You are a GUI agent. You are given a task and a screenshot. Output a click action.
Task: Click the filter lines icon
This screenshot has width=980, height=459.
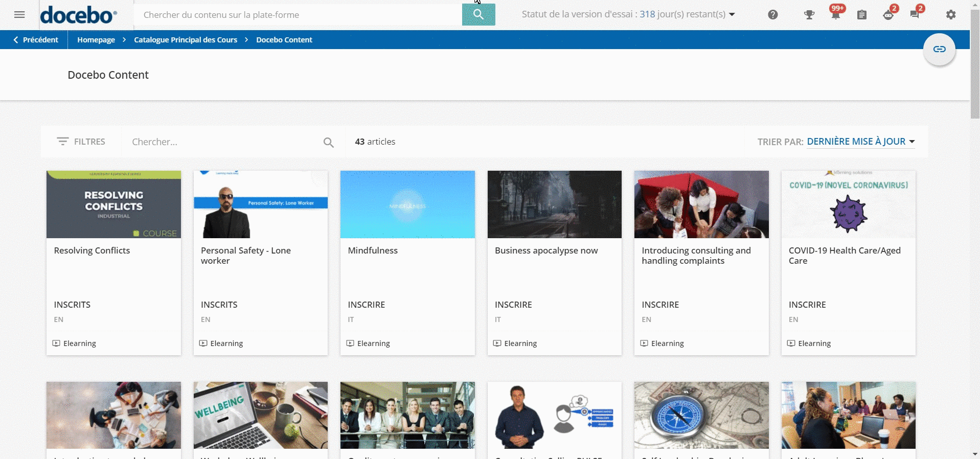pyautogui.click(x=62, y=142)
